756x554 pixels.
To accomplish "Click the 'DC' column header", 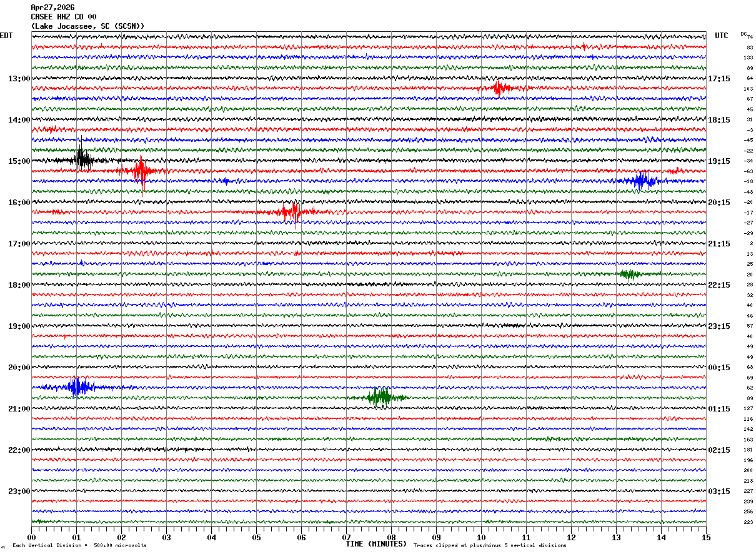I will (x=744, y=34).
